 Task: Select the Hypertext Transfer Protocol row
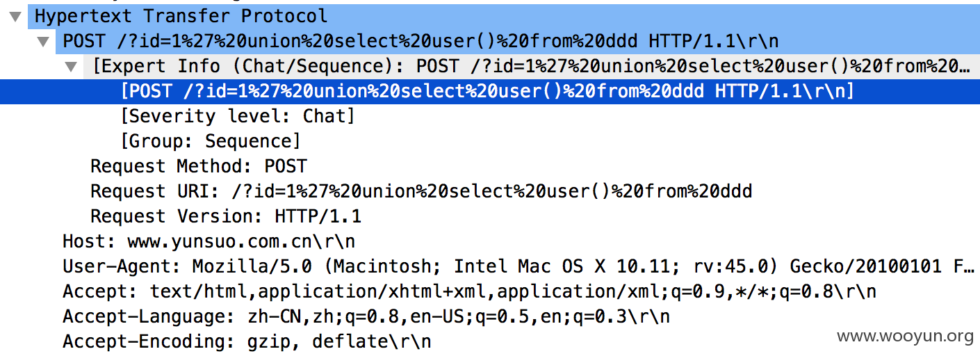coord(504,16)
